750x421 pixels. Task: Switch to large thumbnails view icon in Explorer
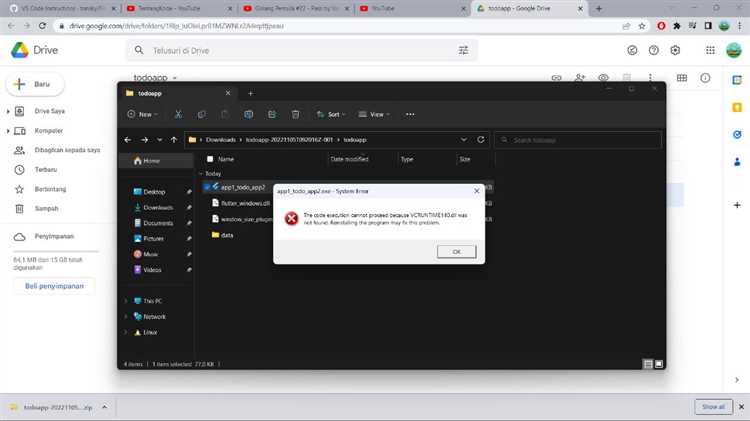click(659, 364)
